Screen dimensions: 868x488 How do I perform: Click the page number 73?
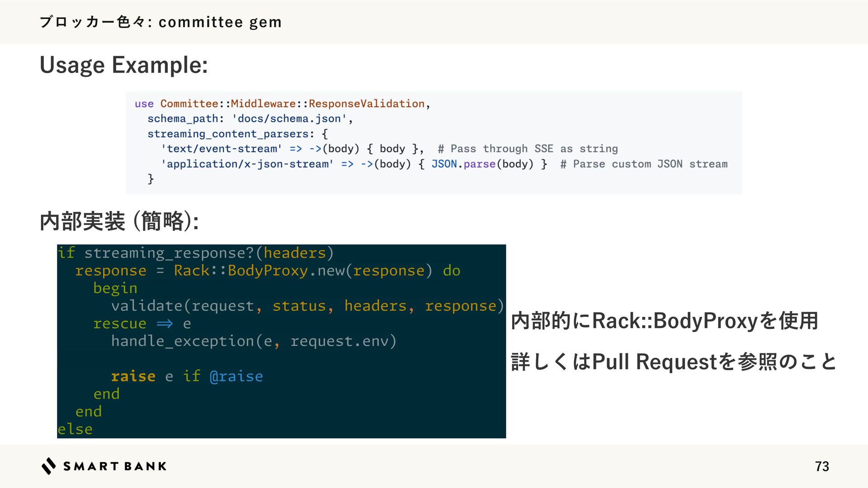822,466
